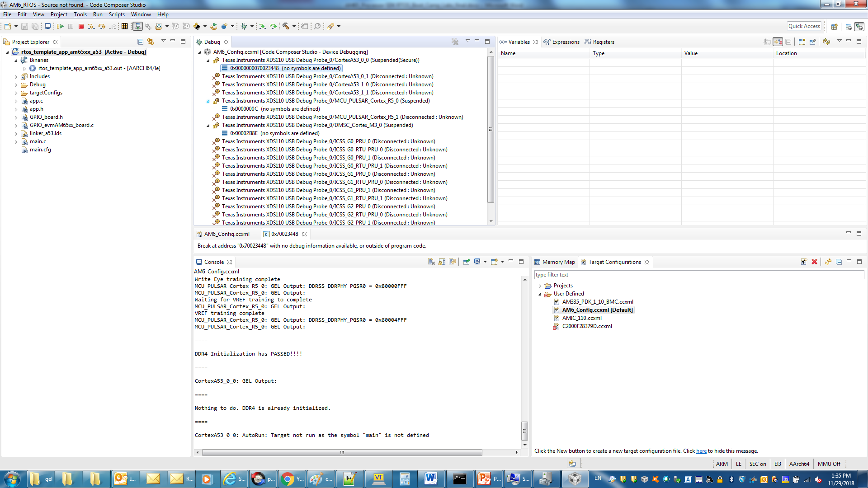This screenshot has width=868, height=488.
Task: Click Refresh icon in Variables view
Action: click(x=826, y=42)
